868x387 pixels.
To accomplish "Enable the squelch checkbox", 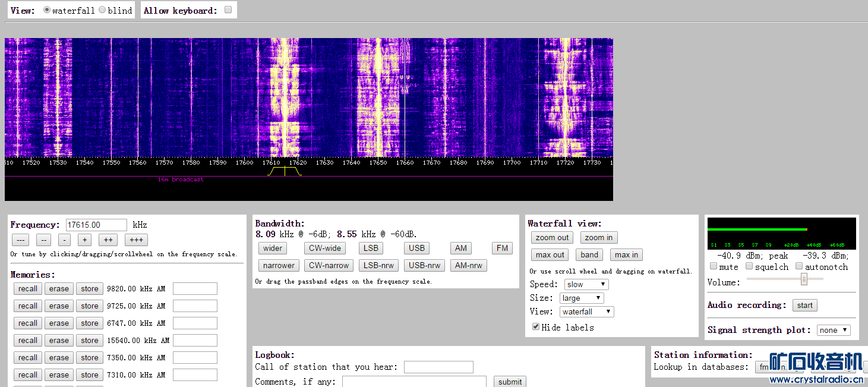I will 749,266.
